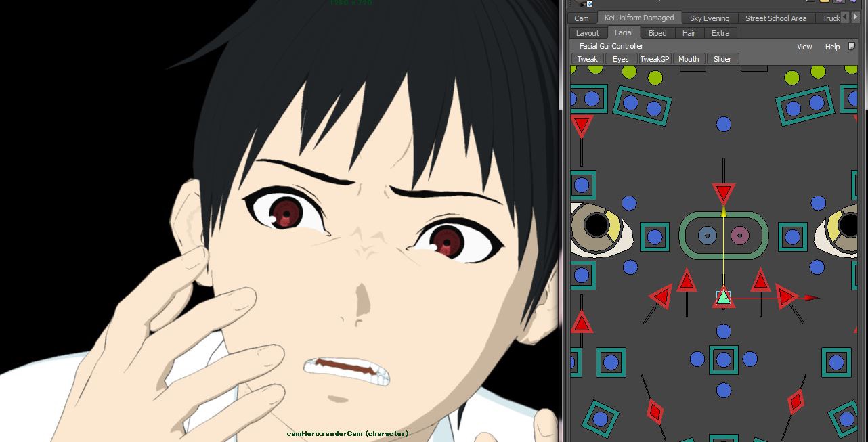Click the red down triangle above the pill control

click(724, 194)
